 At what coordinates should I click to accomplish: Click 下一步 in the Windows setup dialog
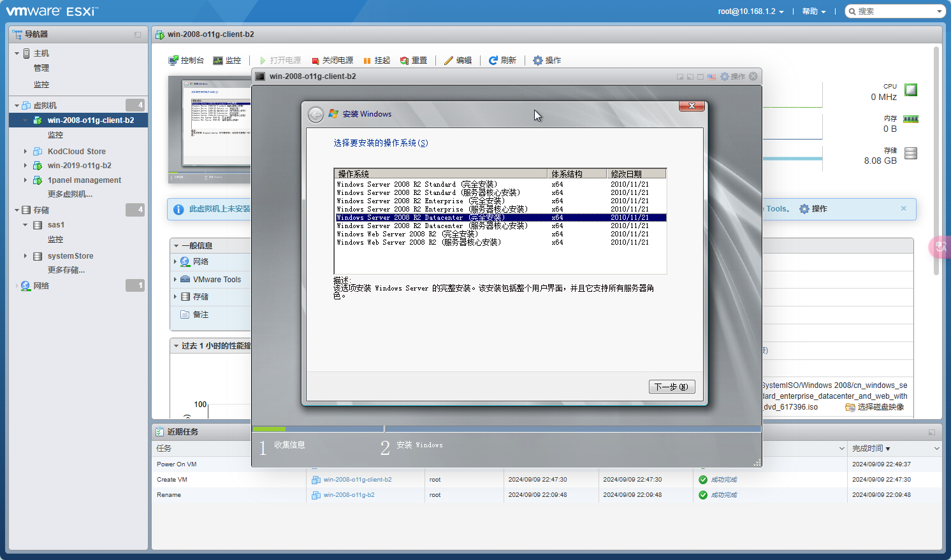coord(672,387)
